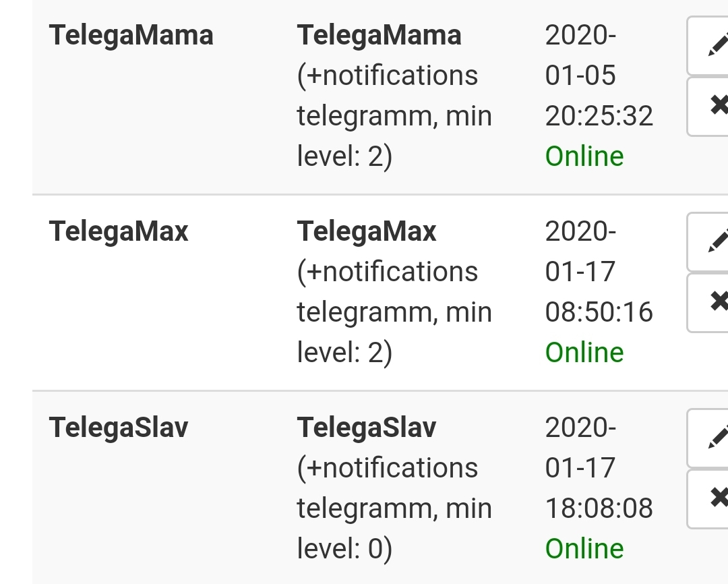Select the TelegaSlav row name

(119, 428)
